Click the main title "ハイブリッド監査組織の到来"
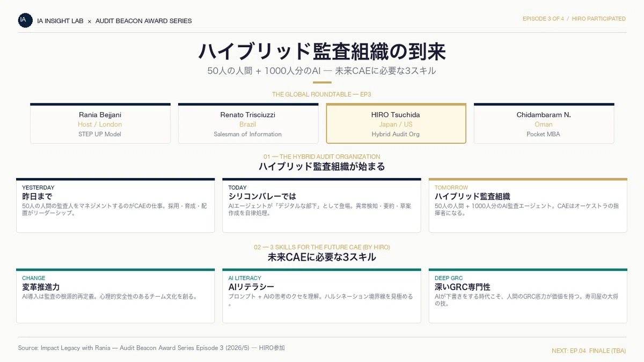 point(322,51)
